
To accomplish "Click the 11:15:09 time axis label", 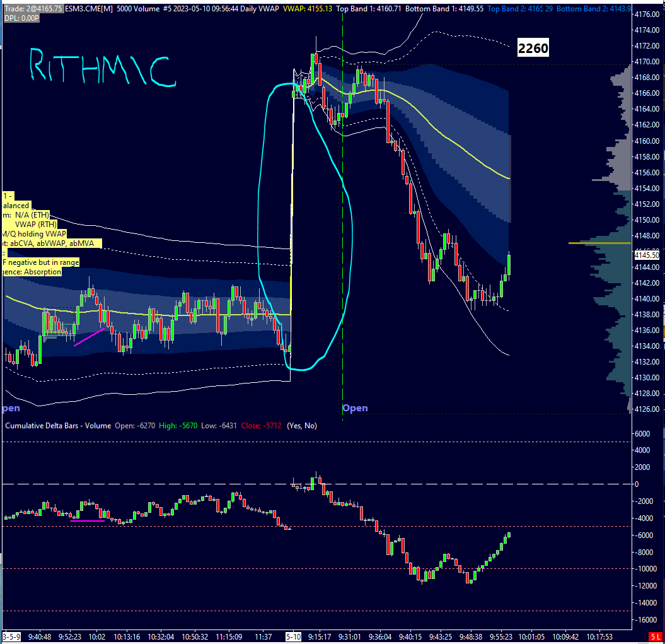I will pos(229,637).
